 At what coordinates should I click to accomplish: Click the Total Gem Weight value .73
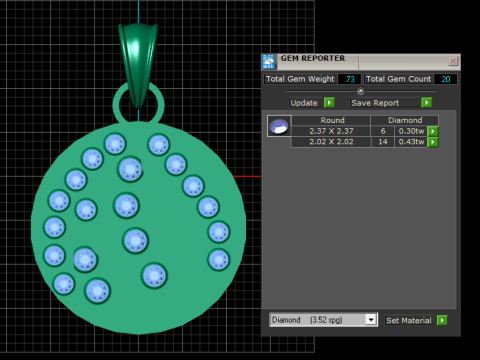click(349, 79)
